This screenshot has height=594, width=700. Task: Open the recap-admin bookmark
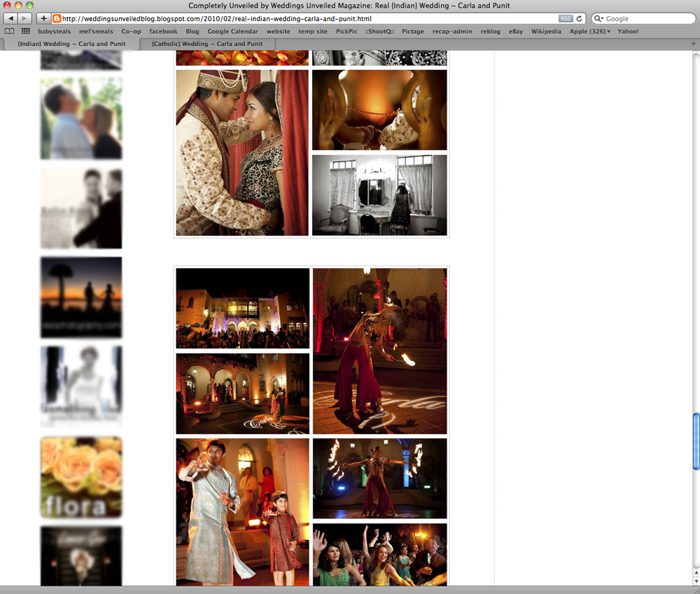[452, 32]
